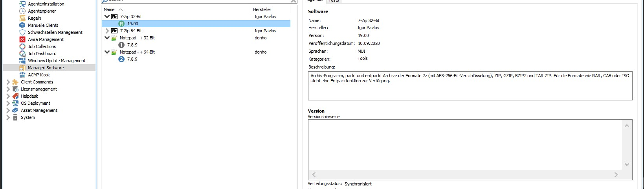Expand the Lizenzmanagement tree branch

click(x=8, y=89)
